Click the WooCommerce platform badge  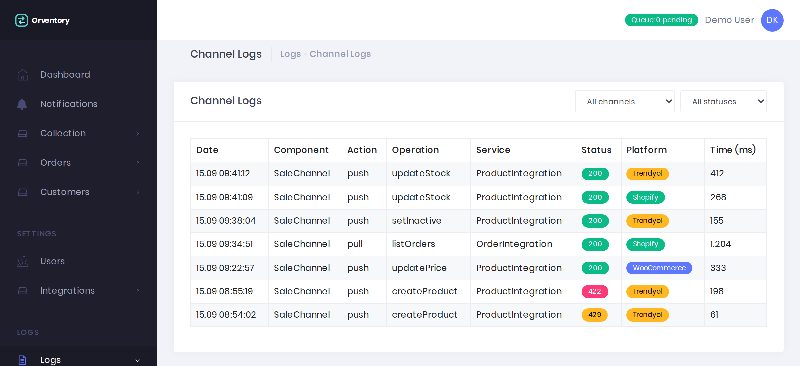pos(659,268)
